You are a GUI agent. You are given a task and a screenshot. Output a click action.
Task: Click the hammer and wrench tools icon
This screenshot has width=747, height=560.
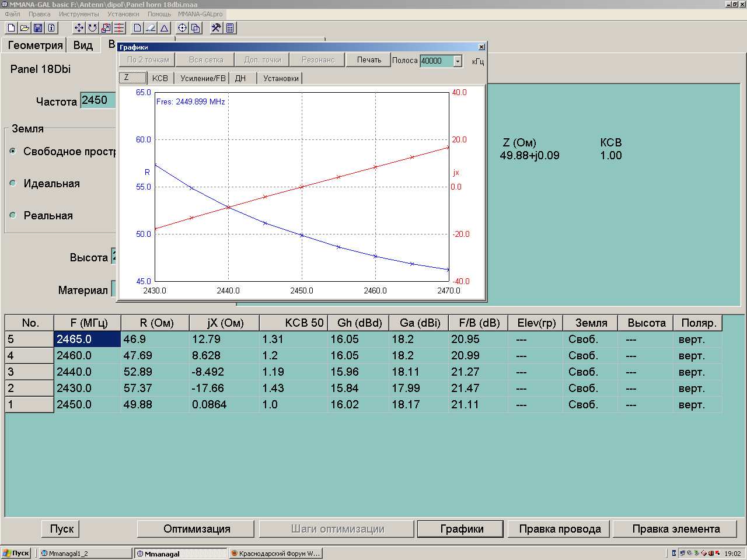point(216,28)
